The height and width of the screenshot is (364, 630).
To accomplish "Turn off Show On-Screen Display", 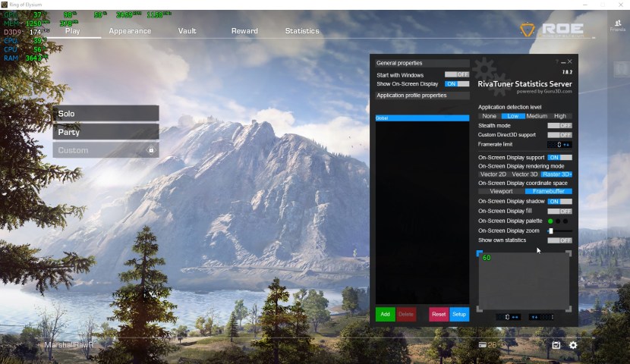I will pyautogui.click(x=456, y=84).
